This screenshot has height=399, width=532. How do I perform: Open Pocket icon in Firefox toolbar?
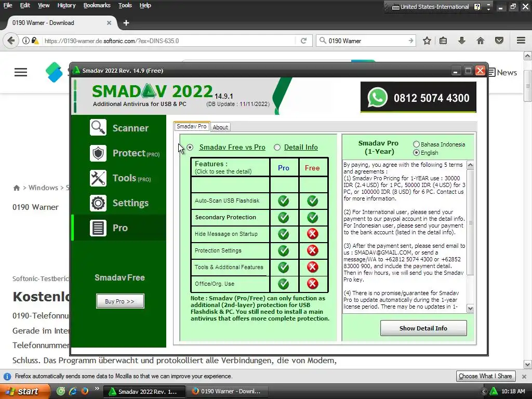499,41
